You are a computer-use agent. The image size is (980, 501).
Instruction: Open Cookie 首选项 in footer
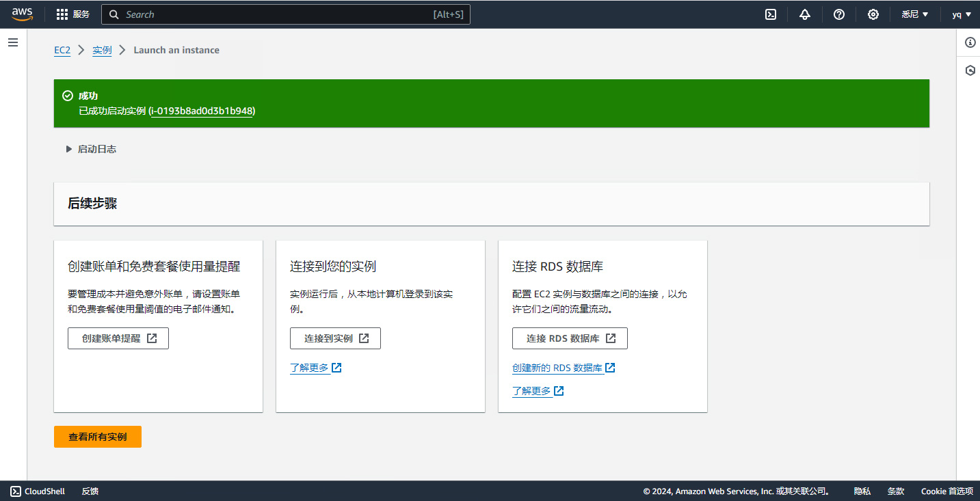[x=946, y=491]
